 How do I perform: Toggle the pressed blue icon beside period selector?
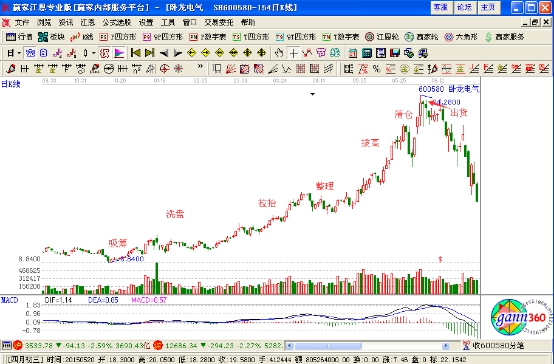[x=30, y=53]
